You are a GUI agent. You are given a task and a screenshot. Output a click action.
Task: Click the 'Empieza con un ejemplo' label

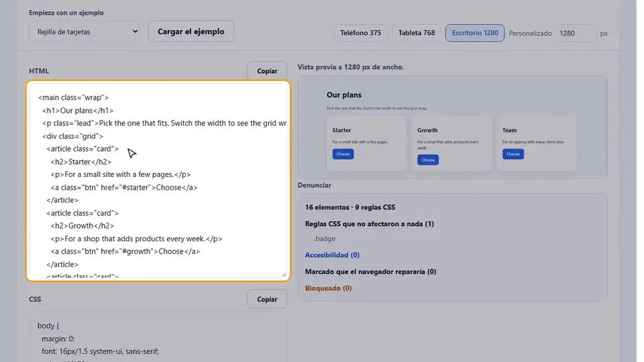[x=66, y=13]
